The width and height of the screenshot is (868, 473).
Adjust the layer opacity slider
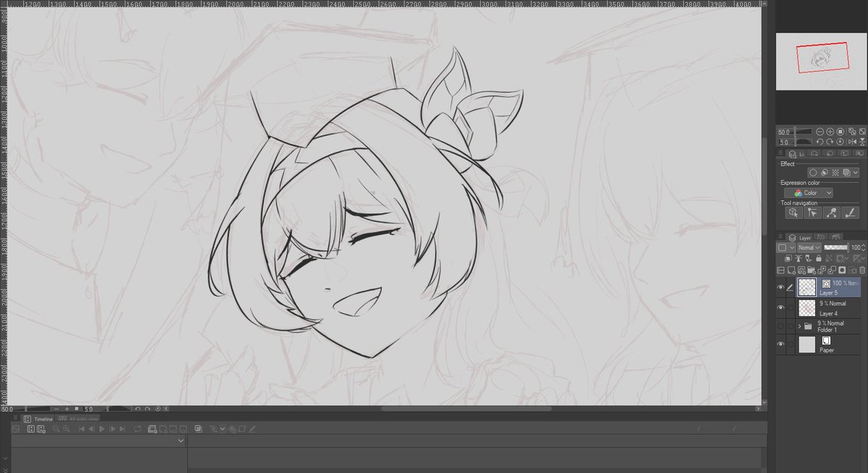coord(836,247)
